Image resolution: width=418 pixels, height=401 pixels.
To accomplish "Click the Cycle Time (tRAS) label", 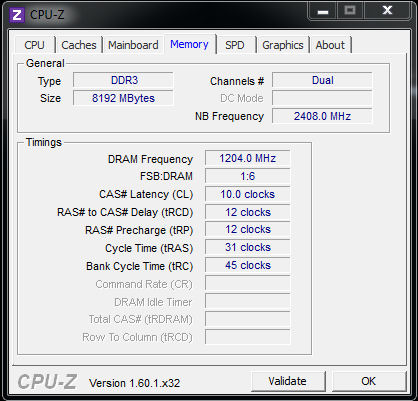I will 149,248.
